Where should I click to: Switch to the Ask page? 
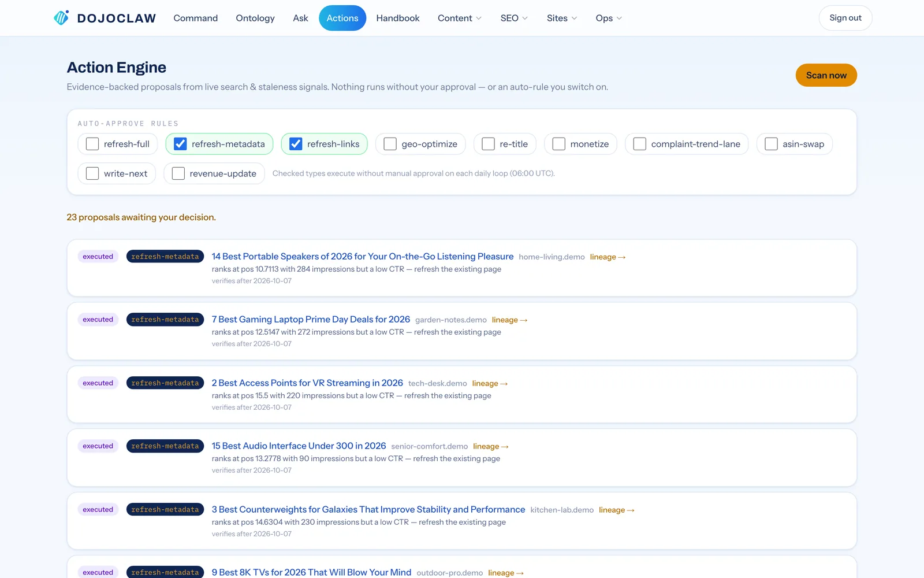[x=300, y=18]
